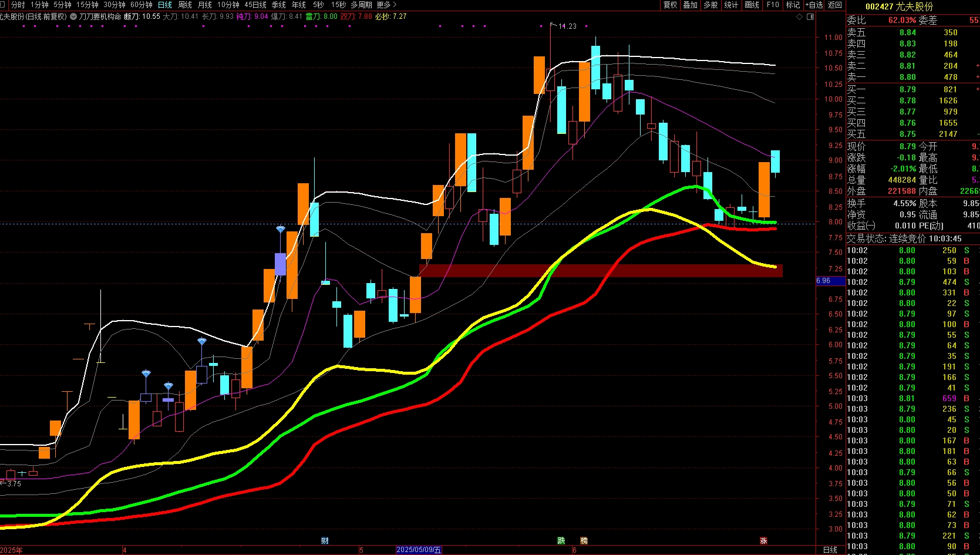Select the 10分钟 period tab
The width and height of the screenshot is (980, 555).
228,5
